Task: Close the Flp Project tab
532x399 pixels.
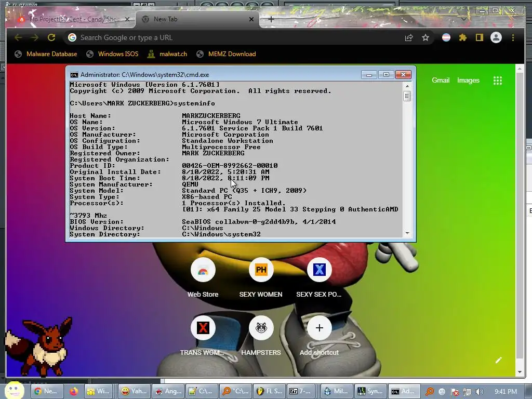Action: point(127,19)
